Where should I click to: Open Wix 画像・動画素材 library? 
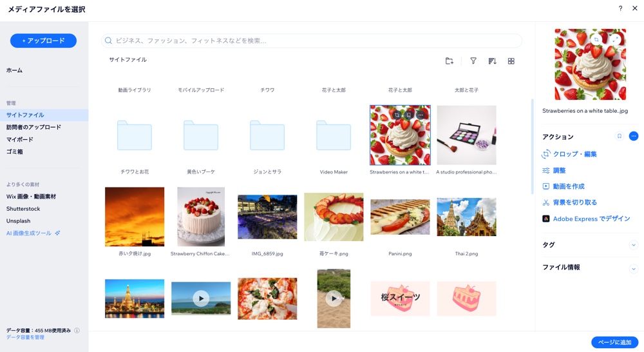coord(31,197)
